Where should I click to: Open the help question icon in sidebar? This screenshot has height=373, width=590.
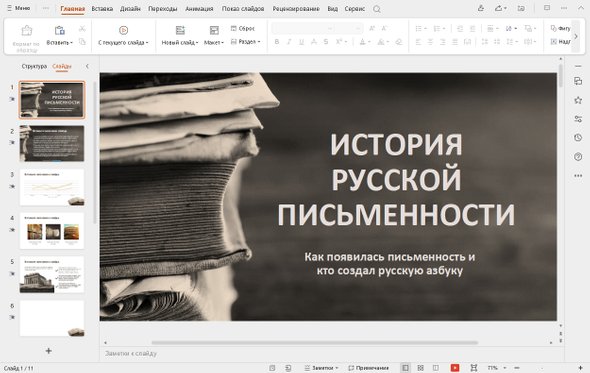coord(578,157)
